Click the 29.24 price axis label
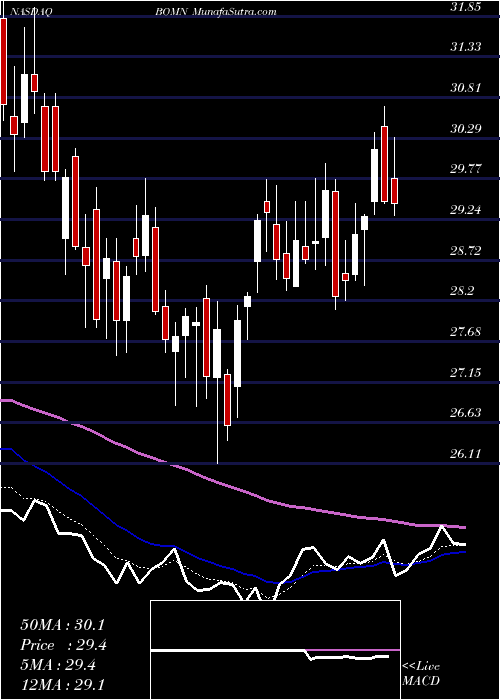This screenshot has height=700, width=500. pos(466,210)
